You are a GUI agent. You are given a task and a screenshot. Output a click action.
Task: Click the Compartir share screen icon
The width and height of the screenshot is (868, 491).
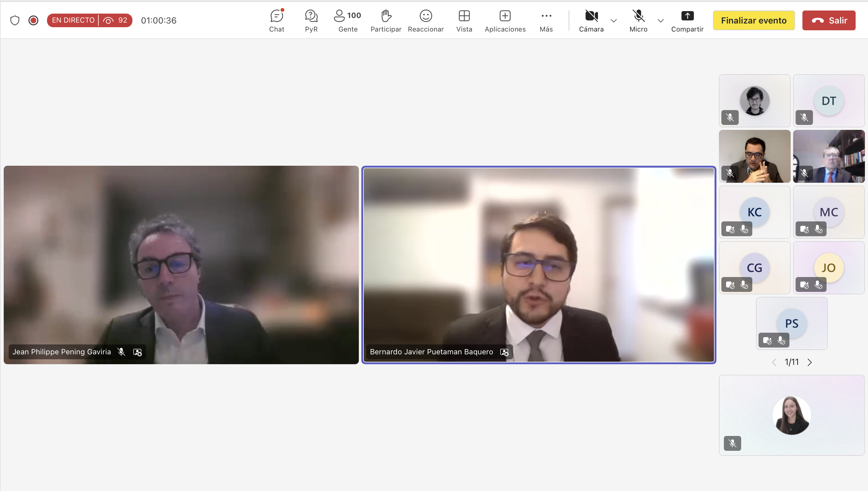tap(687, 16)
